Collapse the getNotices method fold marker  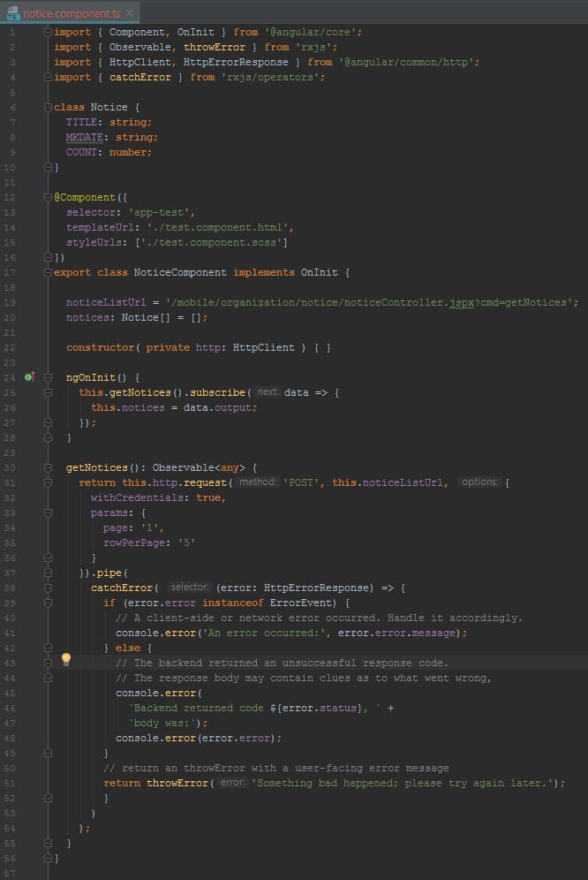(48, 467)
